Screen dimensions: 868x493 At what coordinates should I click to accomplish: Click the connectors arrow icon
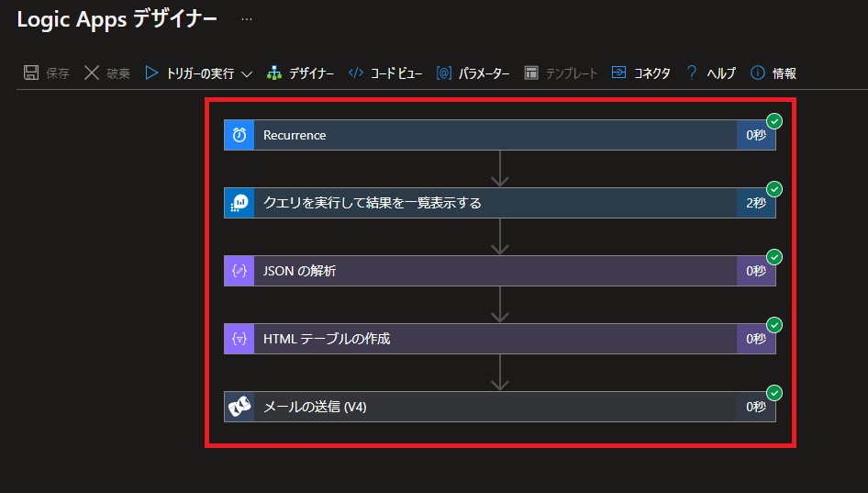pyautogui.click(x=619, y=72)
